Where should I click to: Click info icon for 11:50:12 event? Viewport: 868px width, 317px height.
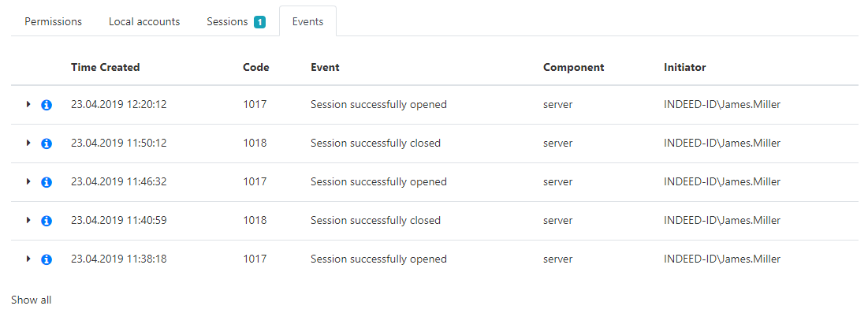[47, 144]
